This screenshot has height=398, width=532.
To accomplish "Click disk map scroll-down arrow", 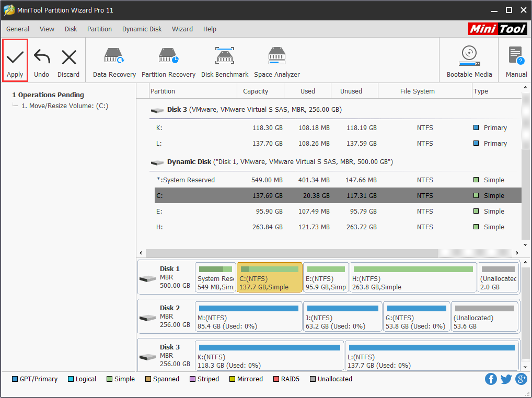I will pyautogui.click(x=525, y=367).
